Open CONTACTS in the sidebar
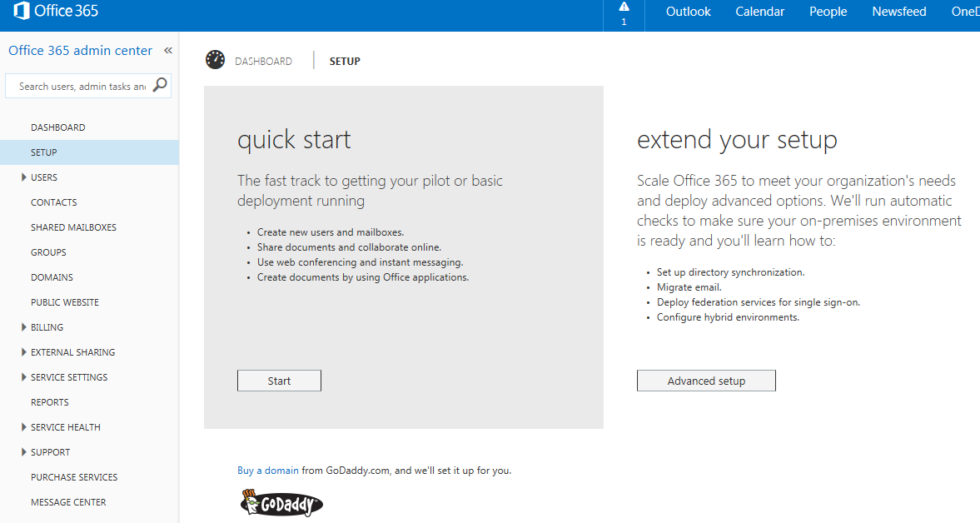Viewport: 980px width, 523px height. click(x=54, y=202)
